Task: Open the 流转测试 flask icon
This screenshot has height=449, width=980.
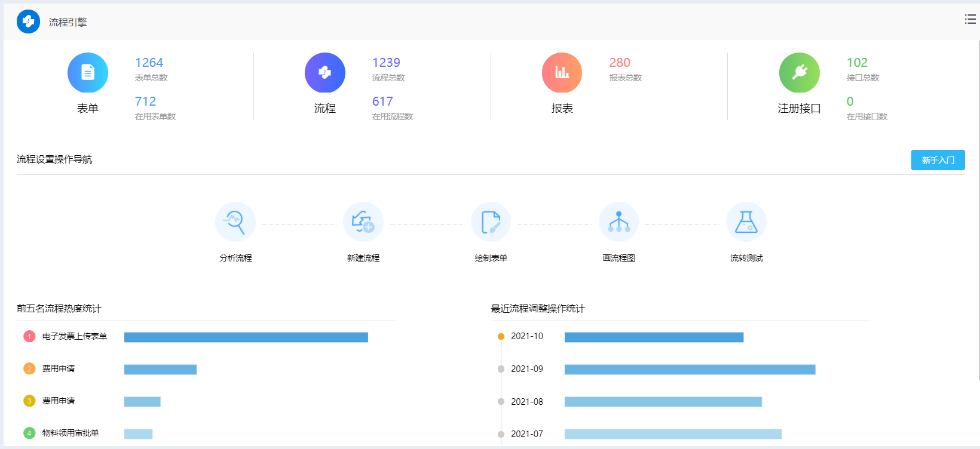Action: pos(746,222)
